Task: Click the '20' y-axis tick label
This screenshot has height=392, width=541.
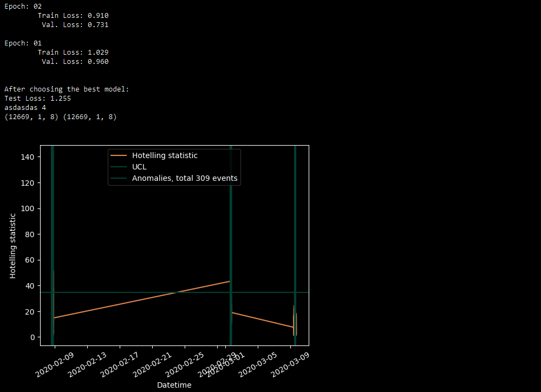Action: pyautogui.click(x=30, y=312)
